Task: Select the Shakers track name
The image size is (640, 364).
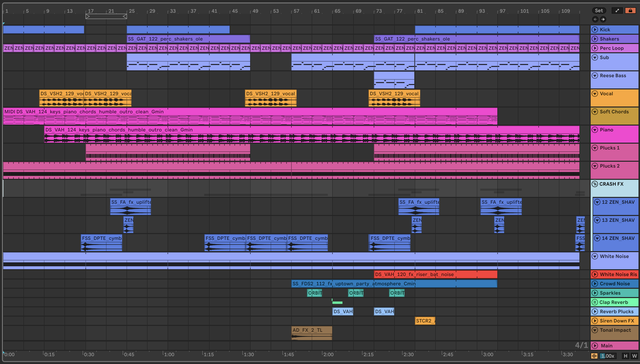Action: click(x=609, y=39)
